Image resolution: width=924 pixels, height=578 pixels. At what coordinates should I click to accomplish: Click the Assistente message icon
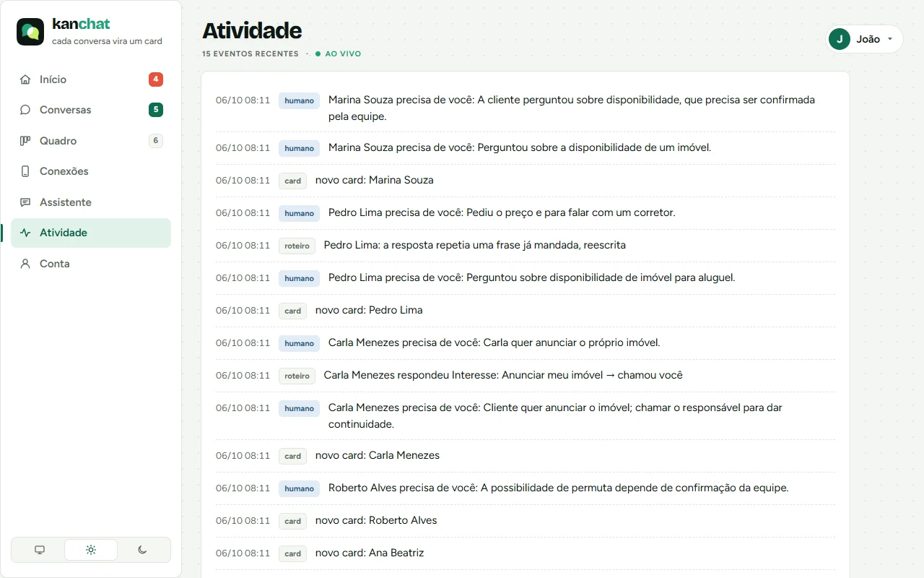pos(25,202)
